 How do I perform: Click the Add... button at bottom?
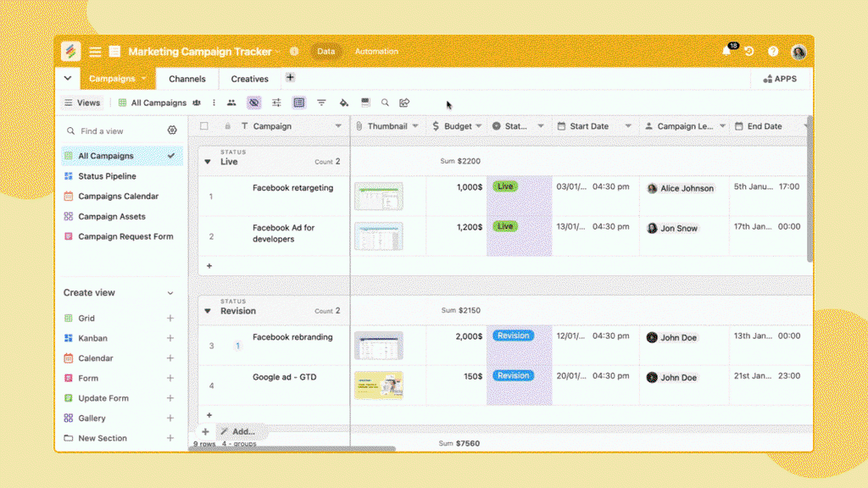point(238,431)
